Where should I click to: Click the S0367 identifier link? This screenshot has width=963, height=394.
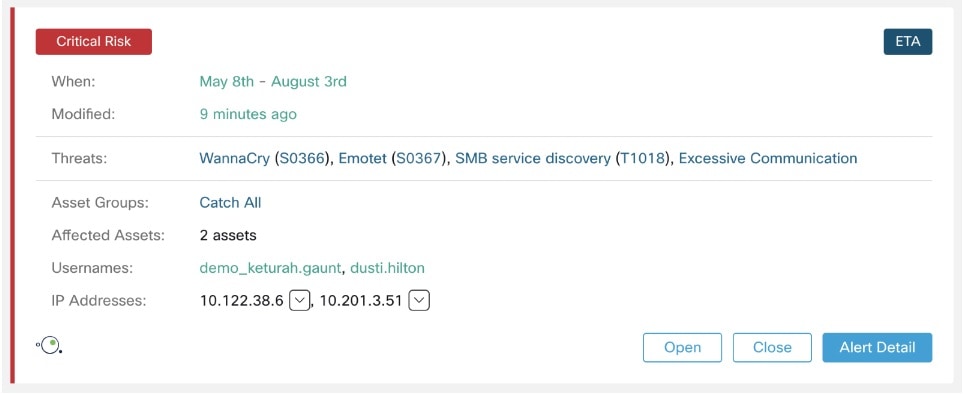[x=419, y=158]
